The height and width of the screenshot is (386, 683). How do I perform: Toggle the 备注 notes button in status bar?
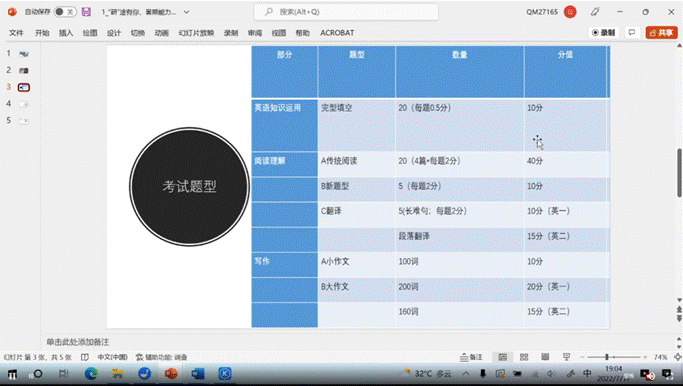(x=471, y=357)
